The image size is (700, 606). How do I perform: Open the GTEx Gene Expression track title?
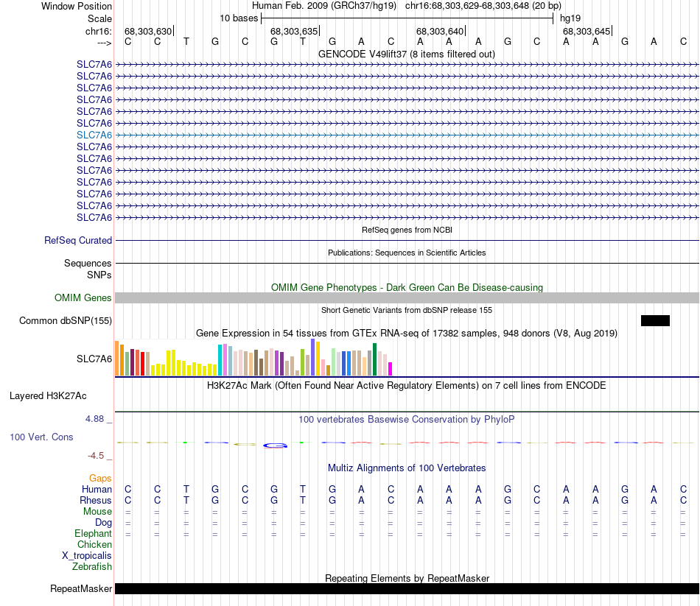(407, 333)
